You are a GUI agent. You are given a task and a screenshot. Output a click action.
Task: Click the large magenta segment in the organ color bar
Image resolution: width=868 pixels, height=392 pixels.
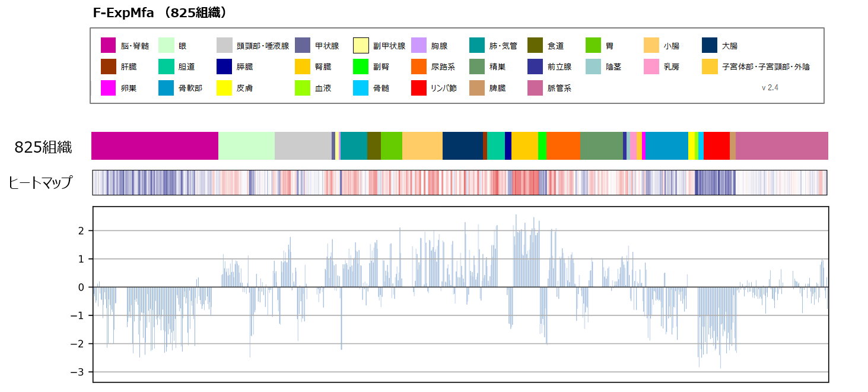154,146
